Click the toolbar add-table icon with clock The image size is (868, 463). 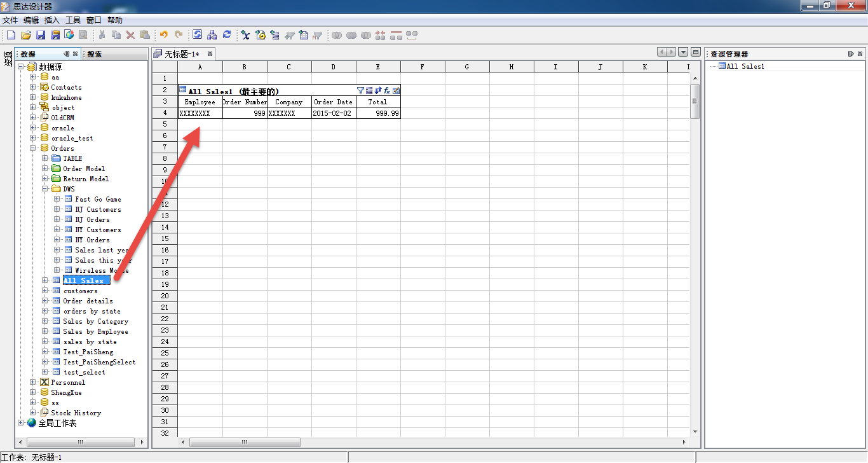click(x=260, y=36)
